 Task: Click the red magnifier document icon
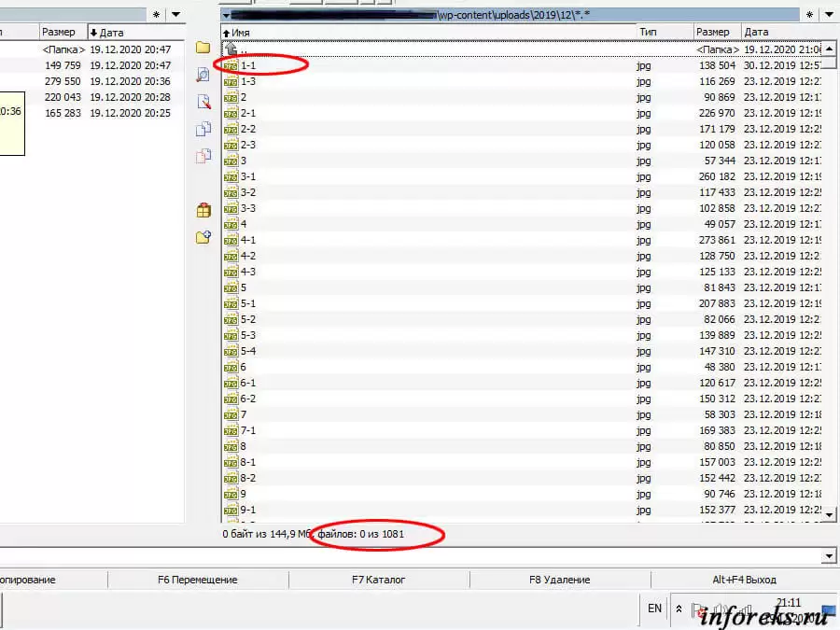(x=203, y=102)
